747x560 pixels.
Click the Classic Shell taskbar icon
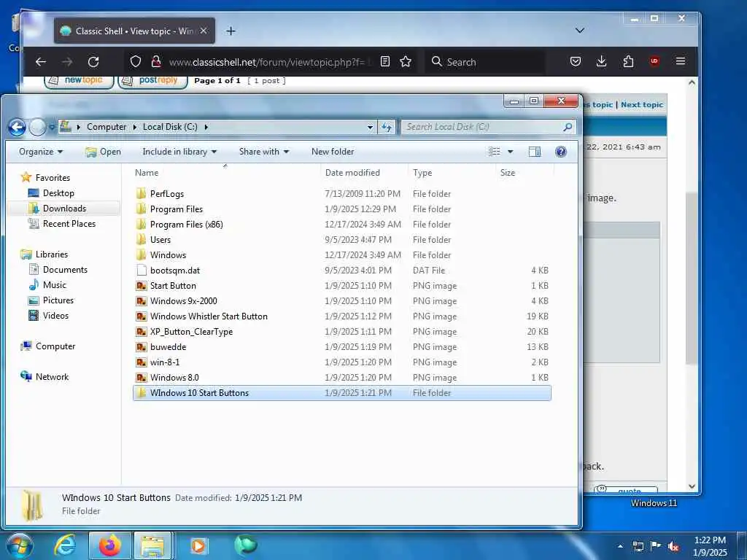click(x=246, y=545)
